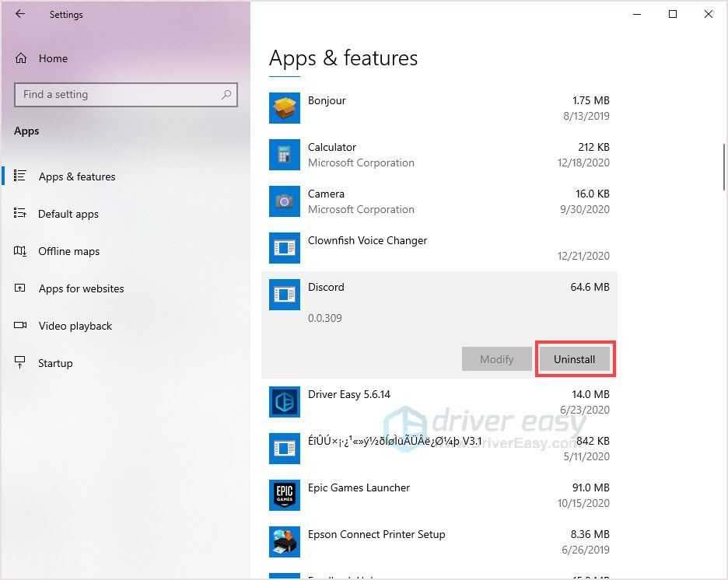728x580 pixels.
Task: Open Video playback settings
Action: (75, 326)
